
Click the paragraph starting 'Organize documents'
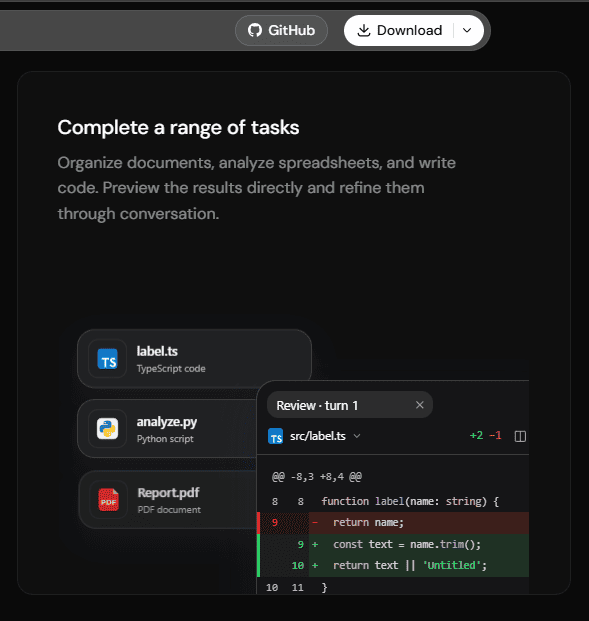point(257,188)
